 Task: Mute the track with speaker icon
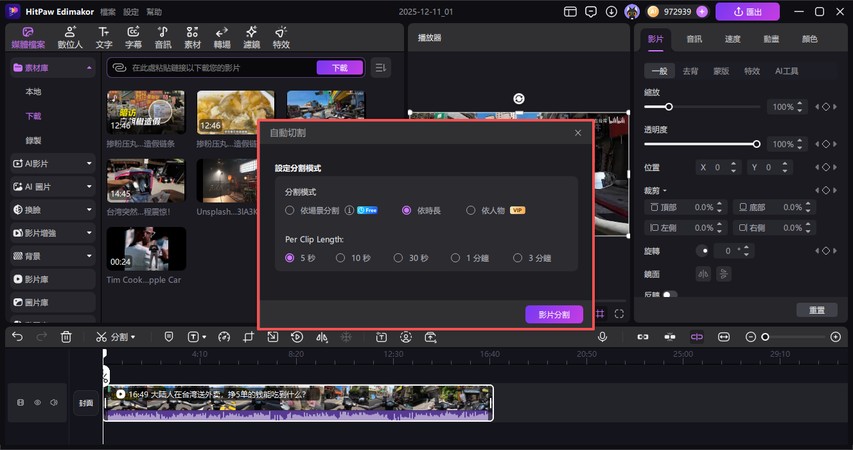(x=54, y=403)
